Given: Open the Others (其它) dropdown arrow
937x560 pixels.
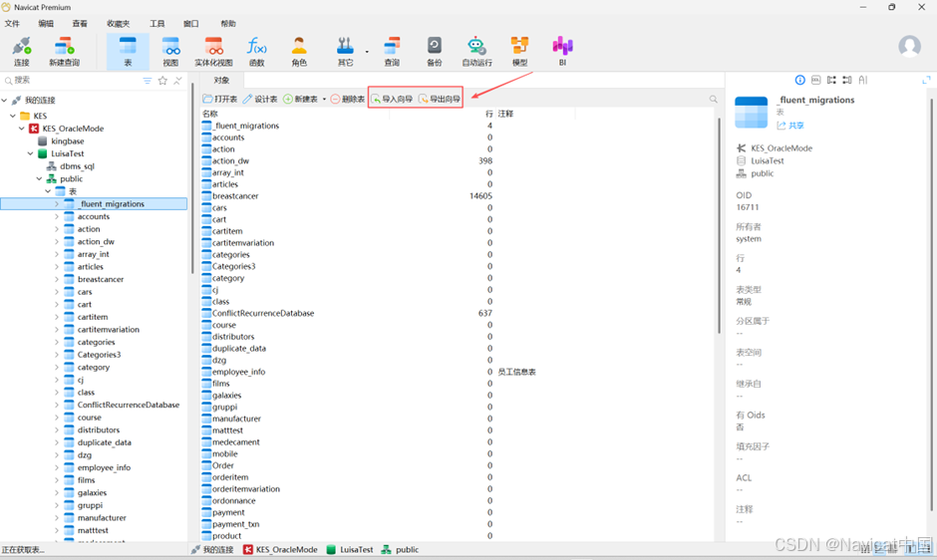Looking at the screenshot, I should pyautogui.click(x=366, y=52).
